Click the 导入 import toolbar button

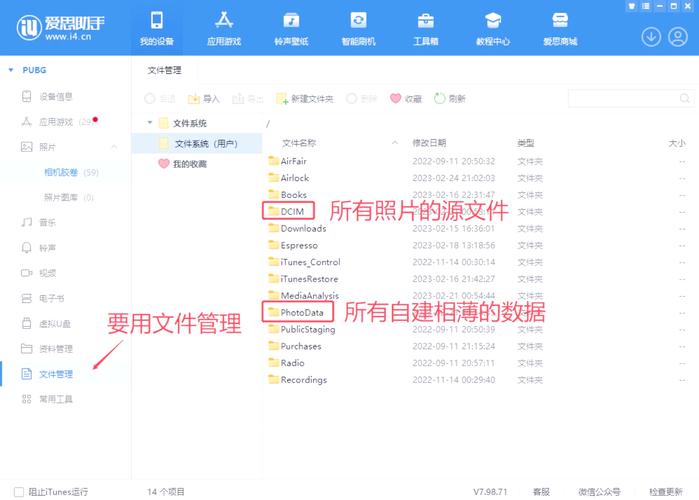click(x=204, y=98)
